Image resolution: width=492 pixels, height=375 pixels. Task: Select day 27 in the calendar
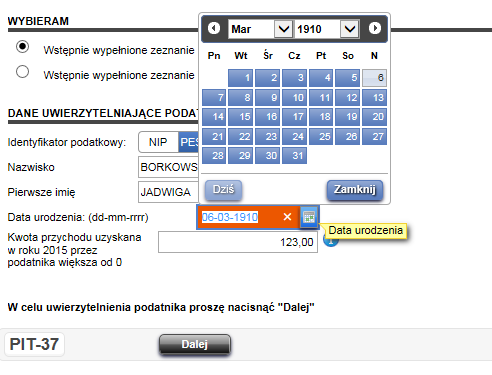coord(374,137)
